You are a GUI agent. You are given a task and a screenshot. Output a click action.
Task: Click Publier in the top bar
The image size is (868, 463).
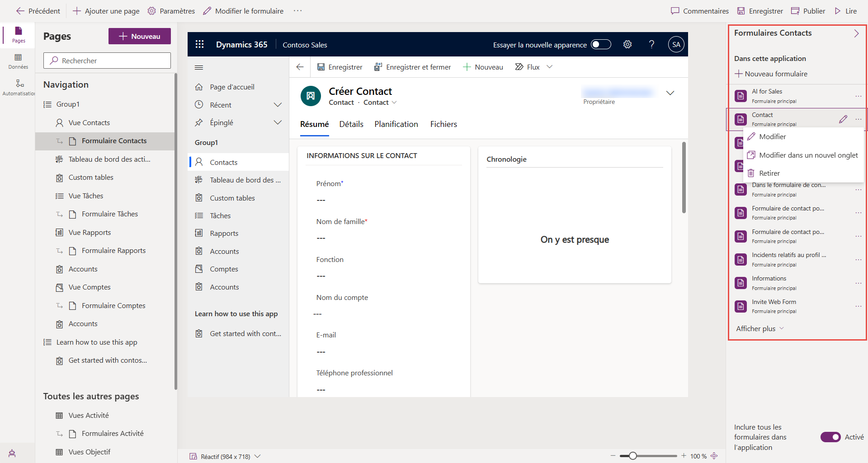[808, 11]
